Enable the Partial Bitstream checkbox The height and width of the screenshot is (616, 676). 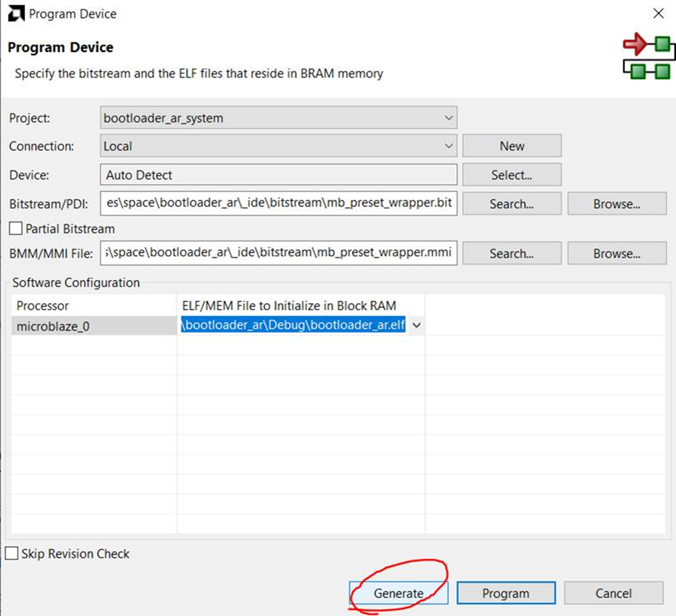click(15, 228)
